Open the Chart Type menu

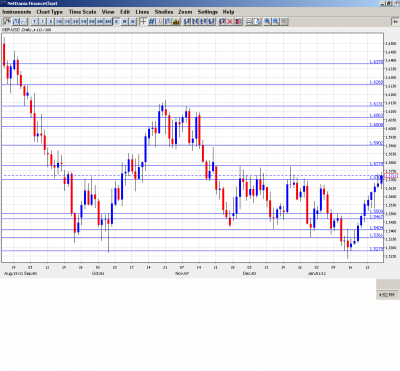(49, 12)
